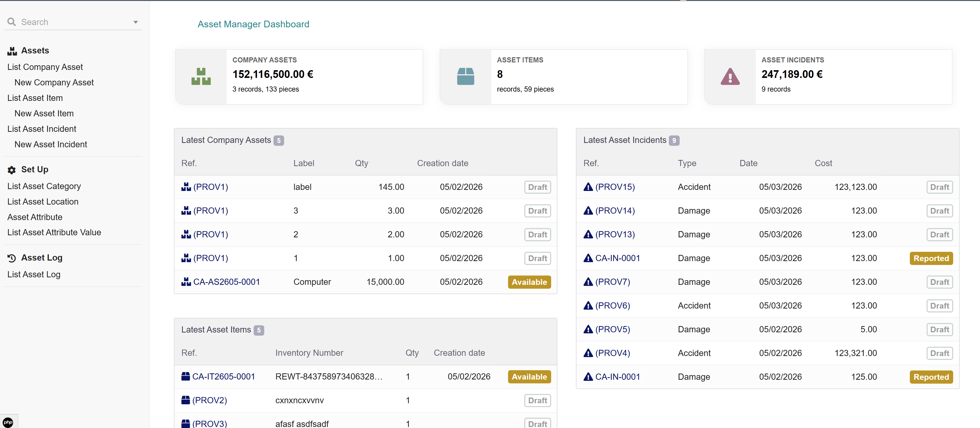Open List Asset Incident menu entry

coord(42,129)
